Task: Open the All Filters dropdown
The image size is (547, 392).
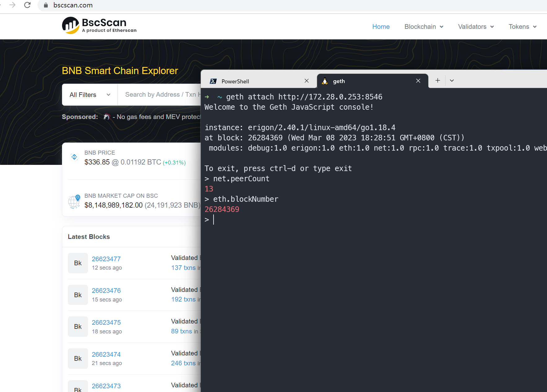Action: tap(89, 95)
